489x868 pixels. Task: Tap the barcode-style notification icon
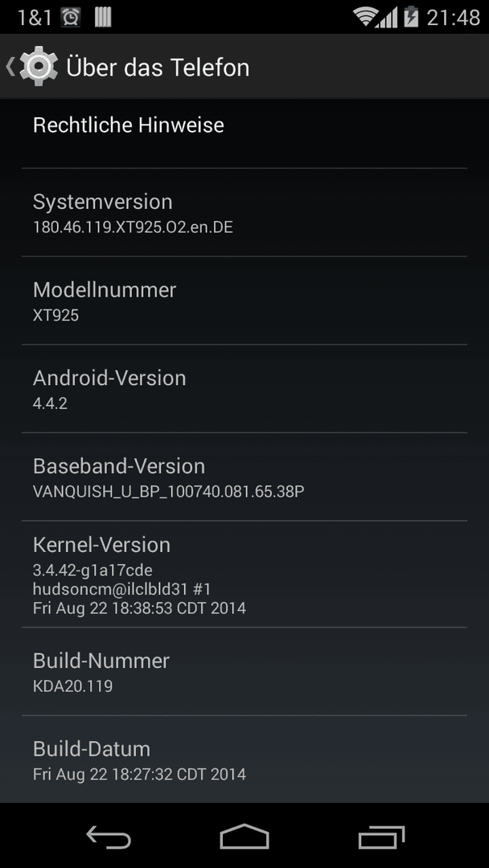pos(103,18)
